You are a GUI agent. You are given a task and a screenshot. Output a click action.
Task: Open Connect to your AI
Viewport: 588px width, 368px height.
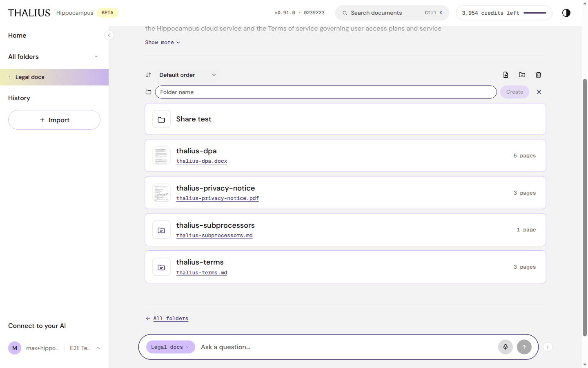coord(37,326)
